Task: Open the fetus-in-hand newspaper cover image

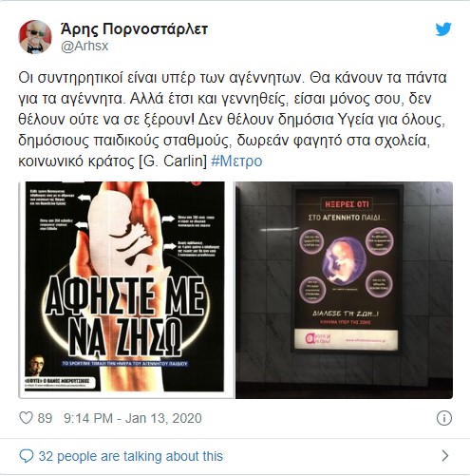Action: (125, 290)
